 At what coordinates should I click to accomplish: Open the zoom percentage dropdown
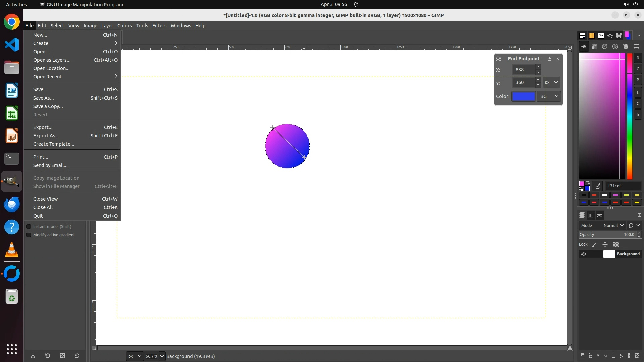tap(162, 356)
